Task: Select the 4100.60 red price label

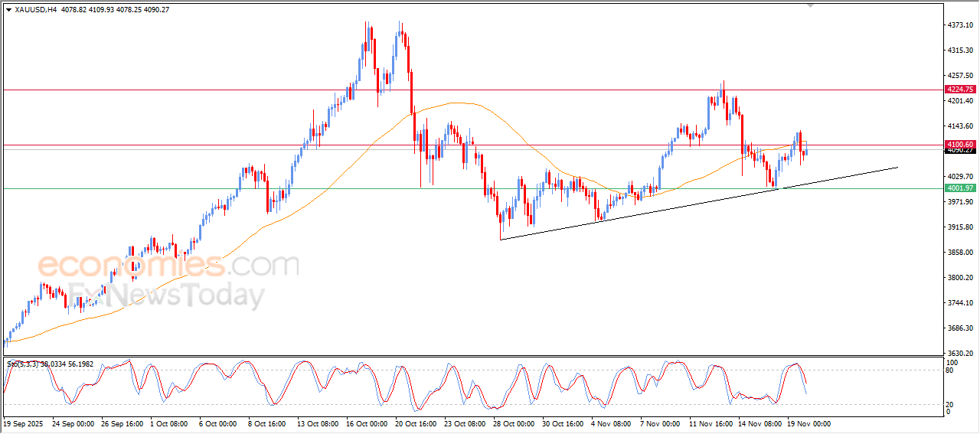Action: coord(959,144)
